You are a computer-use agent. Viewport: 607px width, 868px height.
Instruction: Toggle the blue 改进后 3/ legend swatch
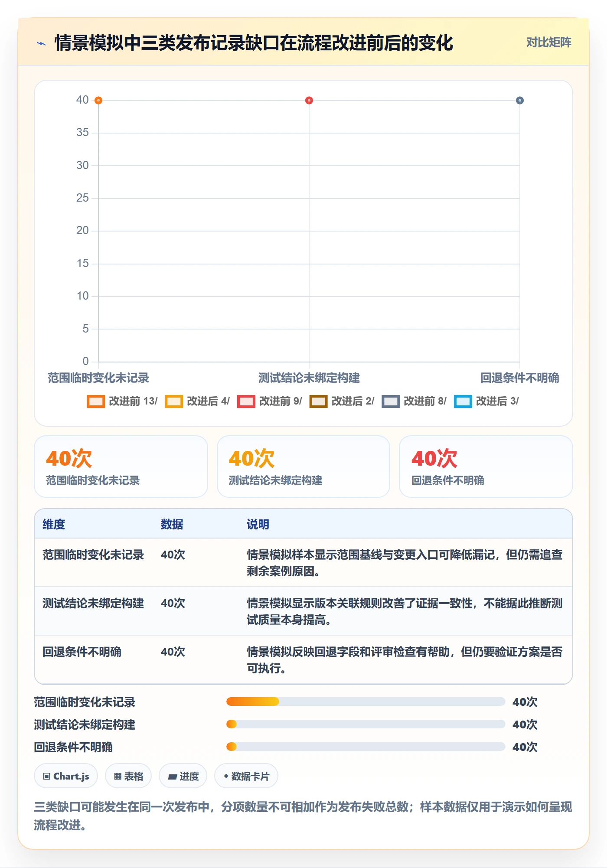coord(463,401)
